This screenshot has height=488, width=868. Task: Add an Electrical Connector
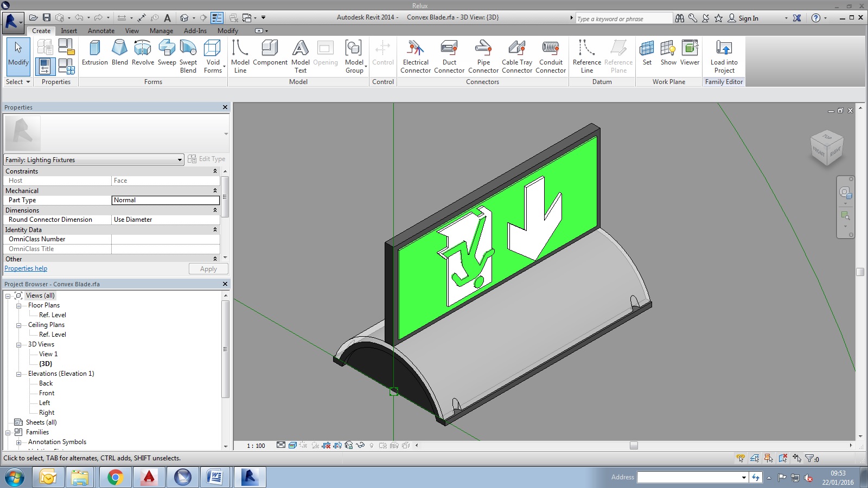pyautogui.click(x=415, y=54)
